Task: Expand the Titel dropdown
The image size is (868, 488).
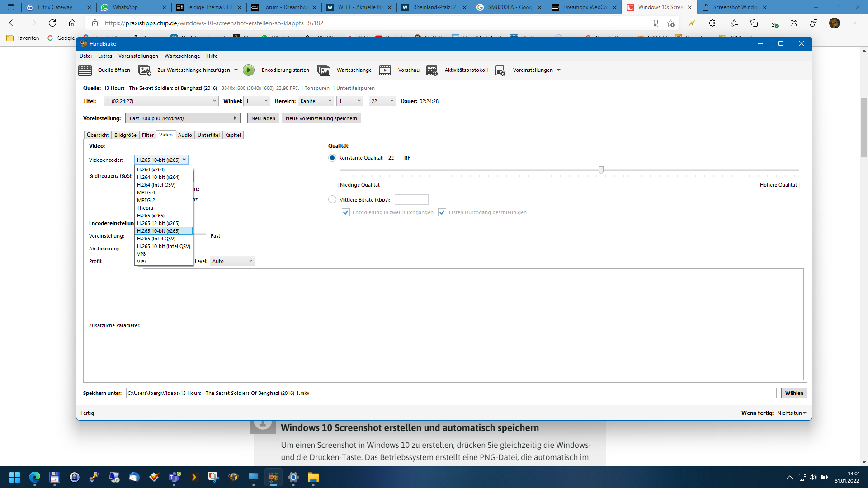Action: click(x=161, y=101)
